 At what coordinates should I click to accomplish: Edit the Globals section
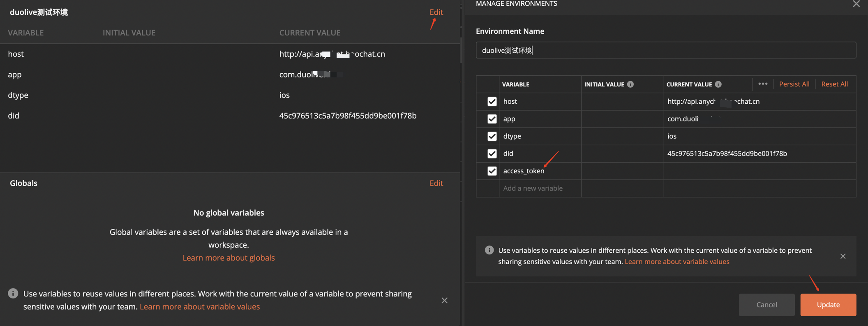[x=436, y=183]
